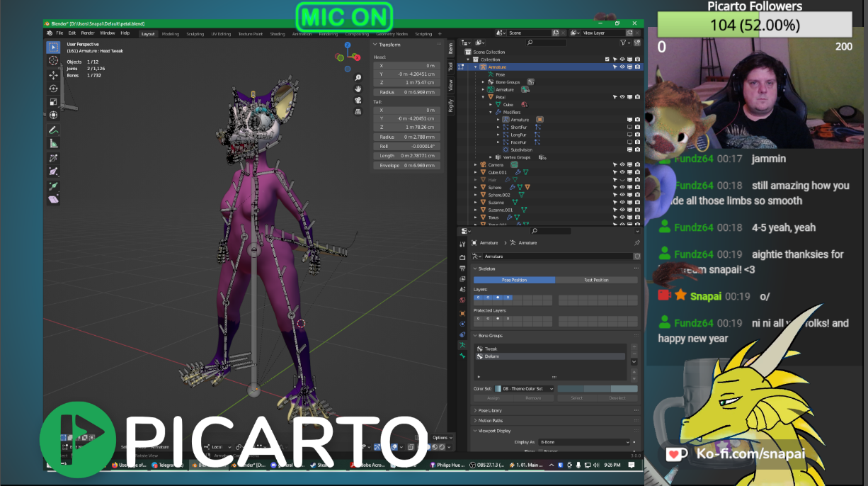This screenshot has width=868, height=486.
Task: Select the Roll bone tool
Action: coord(53,159)
